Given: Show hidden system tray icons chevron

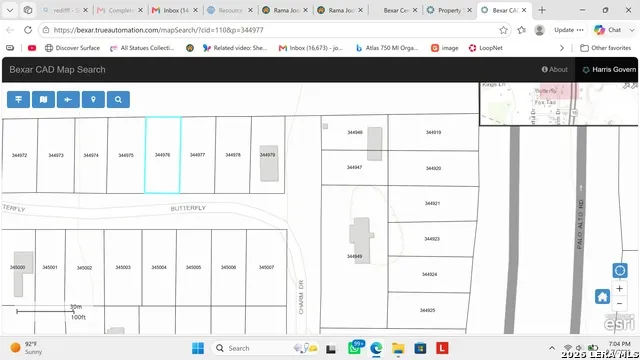Looking at the screenshot, I should pyautogui.click(x=552, y=348).
